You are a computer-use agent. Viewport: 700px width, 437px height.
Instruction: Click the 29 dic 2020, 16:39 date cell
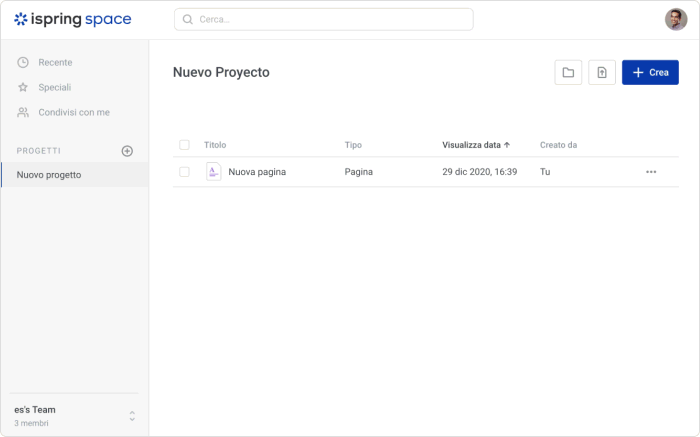point(479,172)
